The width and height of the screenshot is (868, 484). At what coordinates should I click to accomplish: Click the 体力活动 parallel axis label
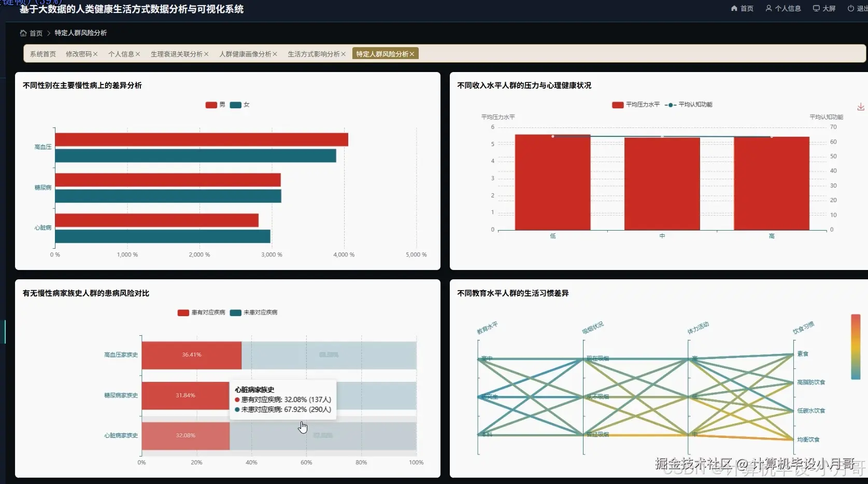(x=698, y=328)
